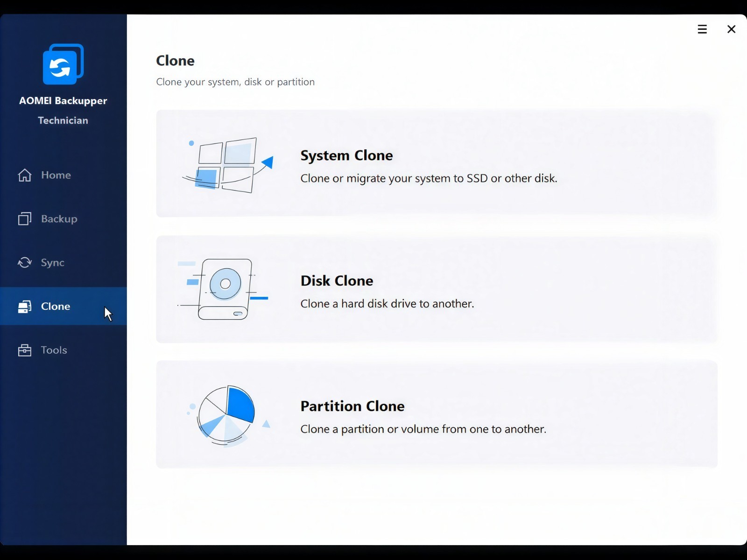This screenshot has height=560, width=747.
Task: Open the Backup section label
Action: pos(59,219)
